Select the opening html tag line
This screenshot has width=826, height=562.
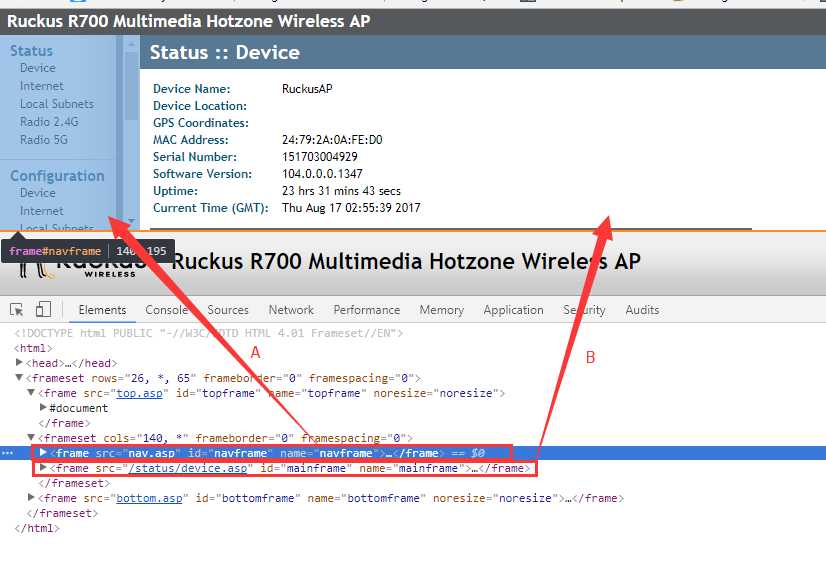pyautogui.click(x=34, y=348)
